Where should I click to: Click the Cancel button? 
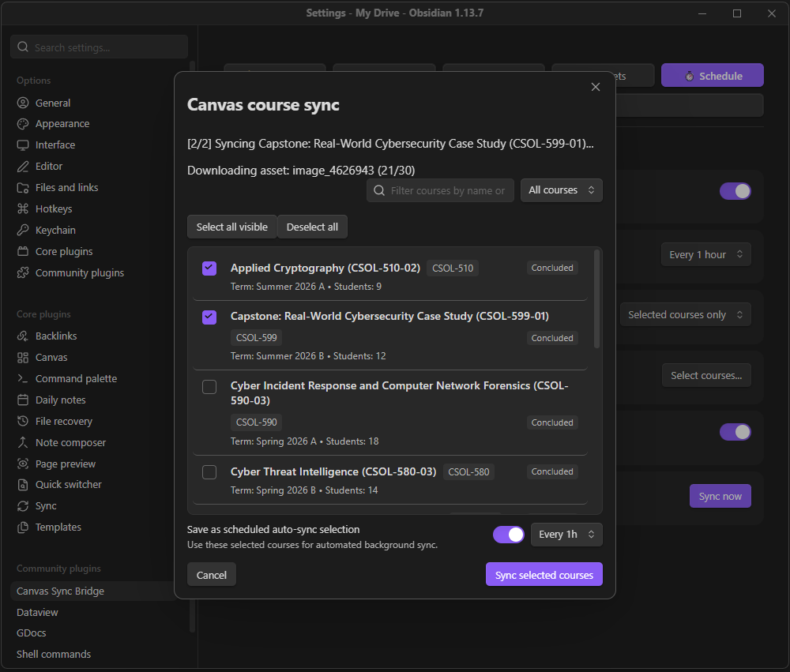pyautogui.click(x=211, y=575)
